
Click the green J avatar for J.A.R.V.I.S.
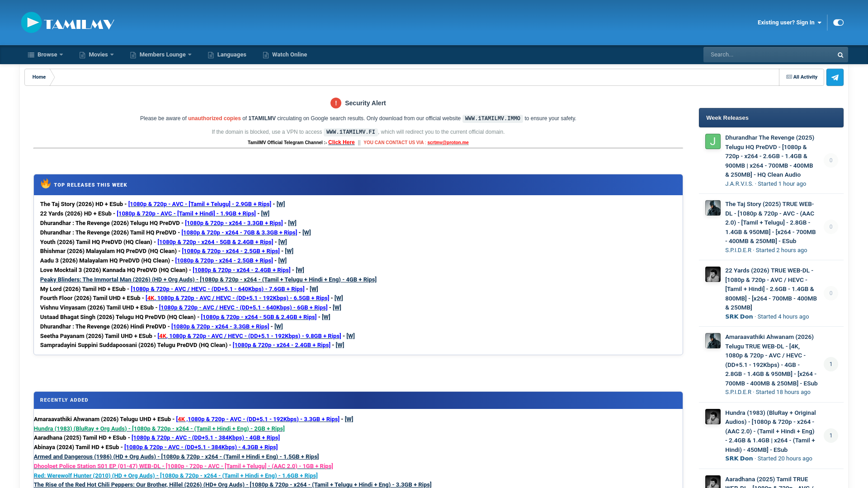coord(713,141)
